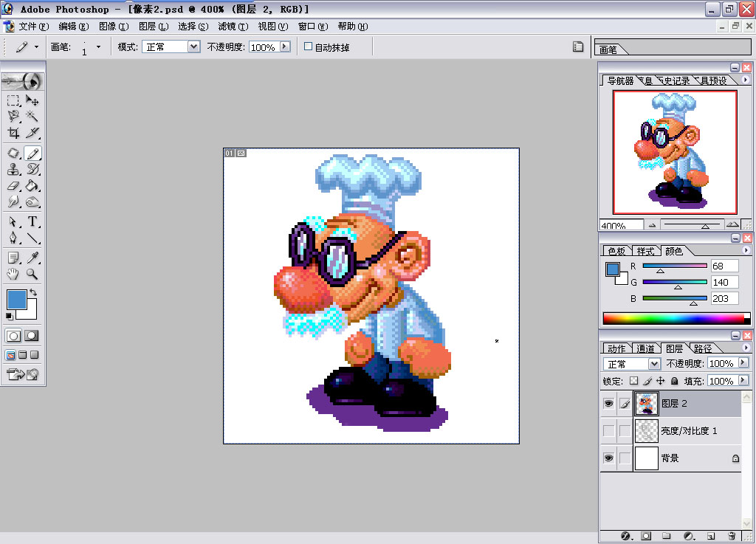This screenshot has width=756, height=544.
Task: Select the Pen tool
Action: click(x=13, y=238)
